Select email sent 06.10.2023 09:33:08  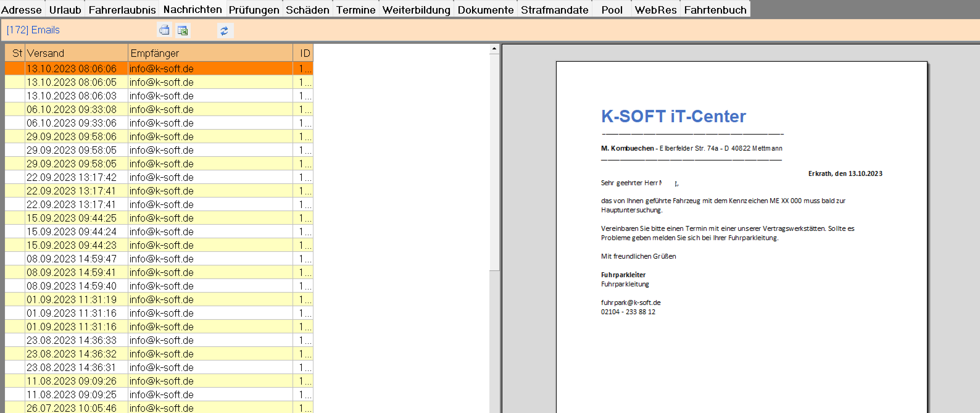pyautogui.click(x=72, y=109)
